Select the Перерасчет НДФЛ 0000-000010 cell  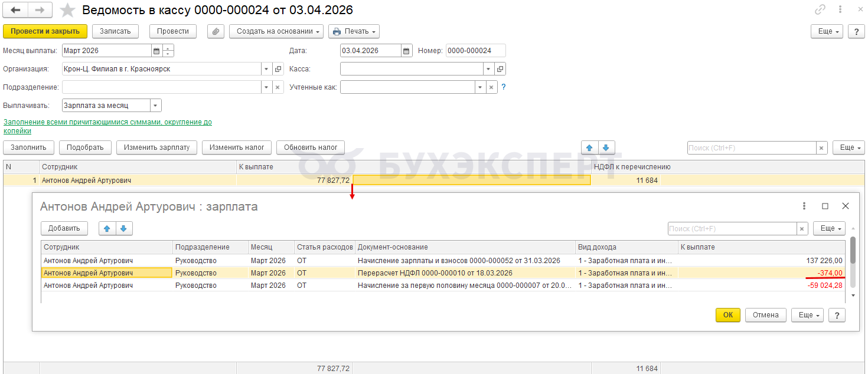pyautogui.click(x=465, y=273)
